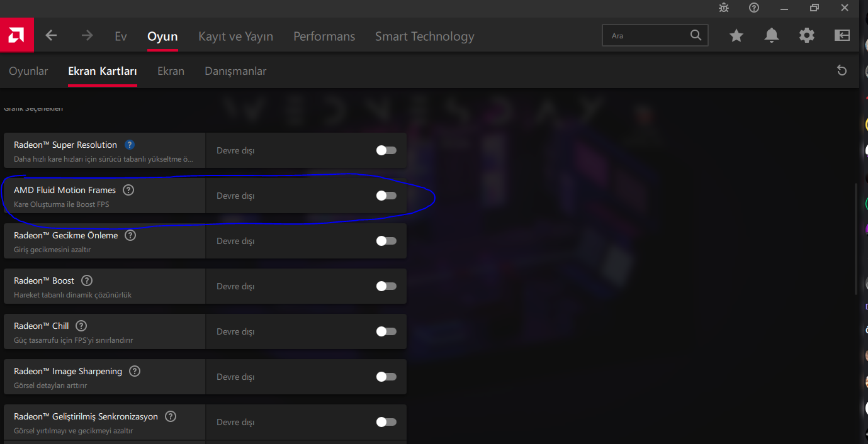Image resolution: width=868 pixels, height=444 pixels.
Task: Click 'Görsel detayları arttırır' description
Action: coord(50,386)
